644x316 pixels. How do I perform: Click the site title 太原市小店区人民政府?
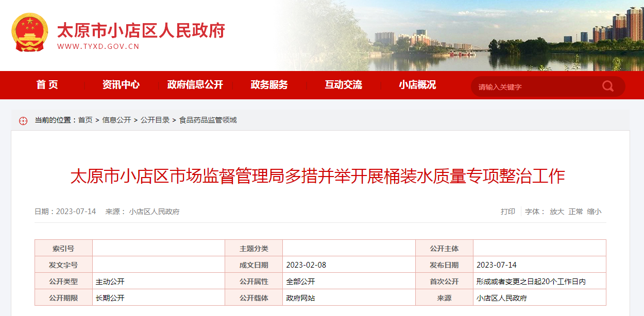pyautogui.click(x=141, y=30)
